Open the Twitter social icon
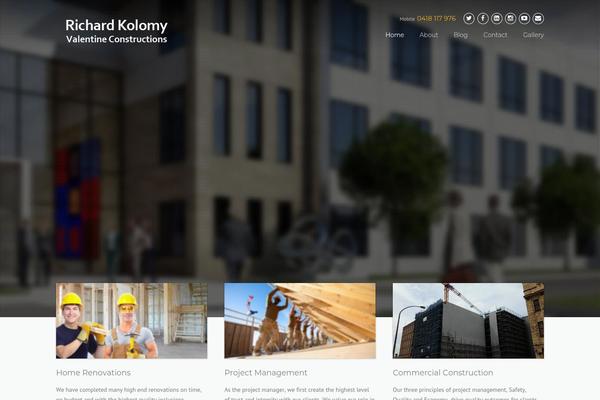Screen dimensions: 600x400 click(469, 18)
